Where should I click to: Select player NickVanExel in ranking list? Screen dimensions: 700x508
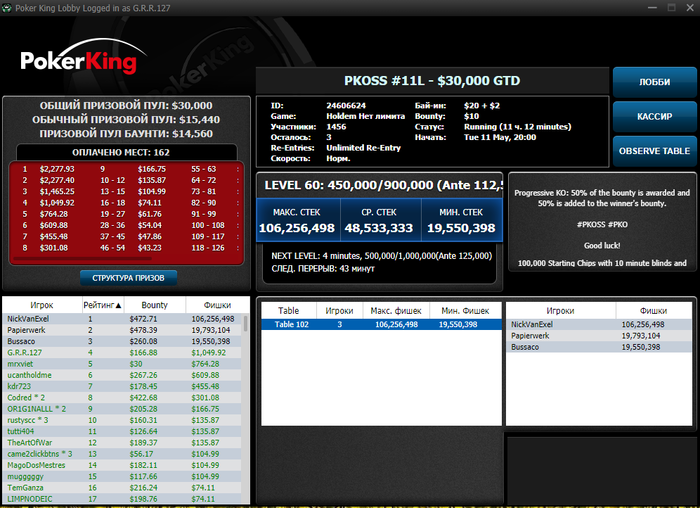pos(122,319)
